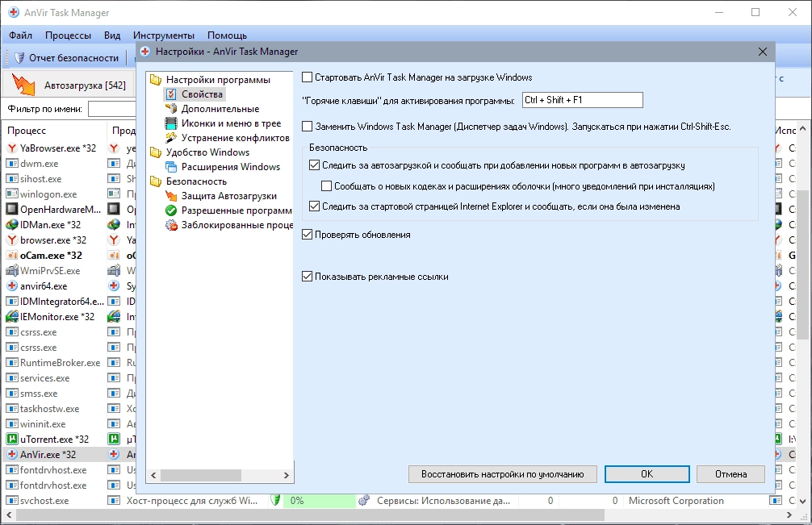Click the settings tree scrollbar left arrow

[153, 475]
